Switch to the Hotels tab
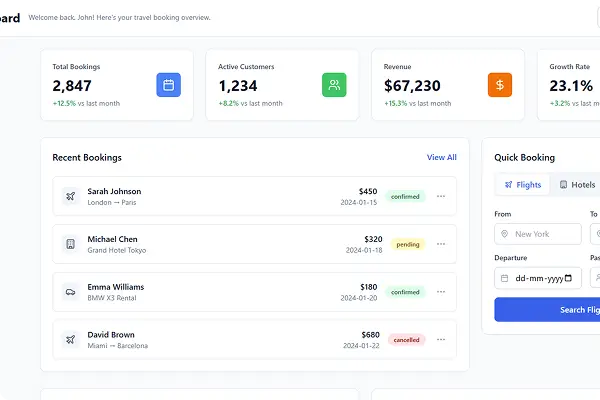The image size is (600, 400). tap(577, 185)
